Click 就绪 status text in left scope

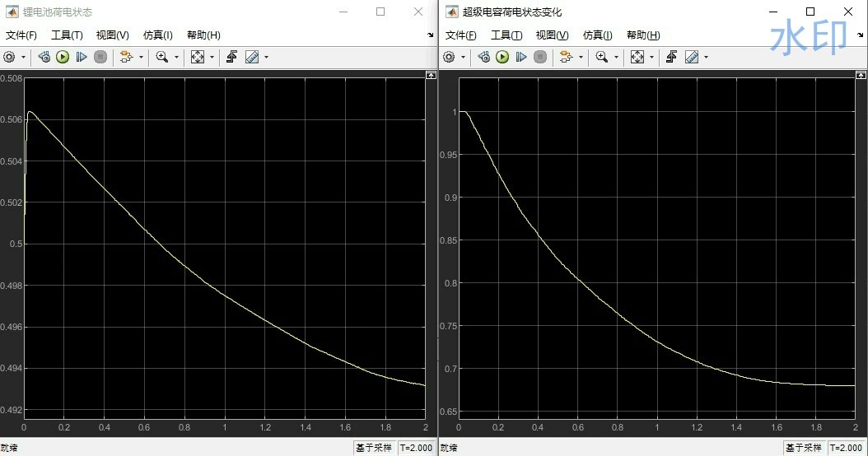tap(9, 448)
